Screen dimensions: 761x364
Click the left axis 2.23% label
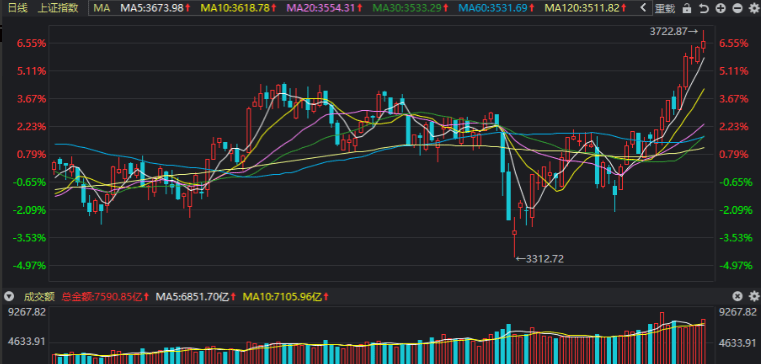click(32, 127)
